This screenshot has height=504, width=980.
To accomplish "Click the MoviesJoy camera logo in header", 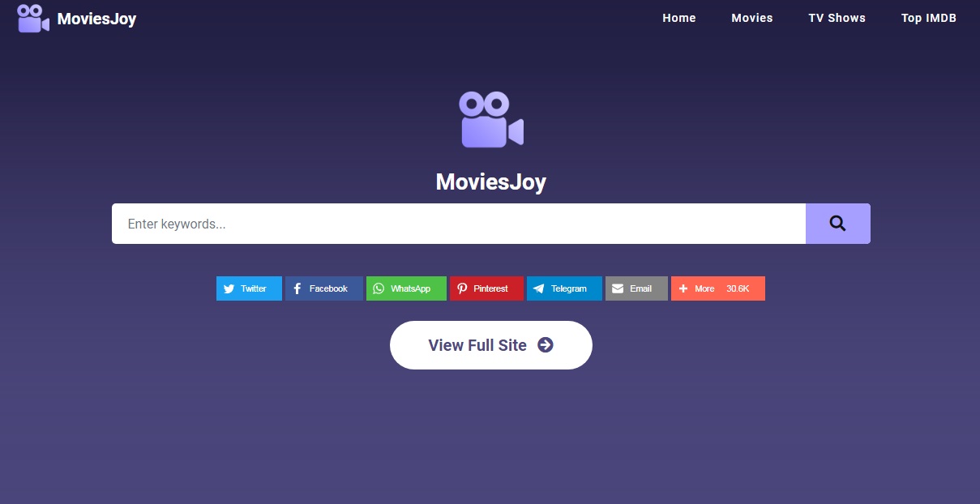I will 33,18.
